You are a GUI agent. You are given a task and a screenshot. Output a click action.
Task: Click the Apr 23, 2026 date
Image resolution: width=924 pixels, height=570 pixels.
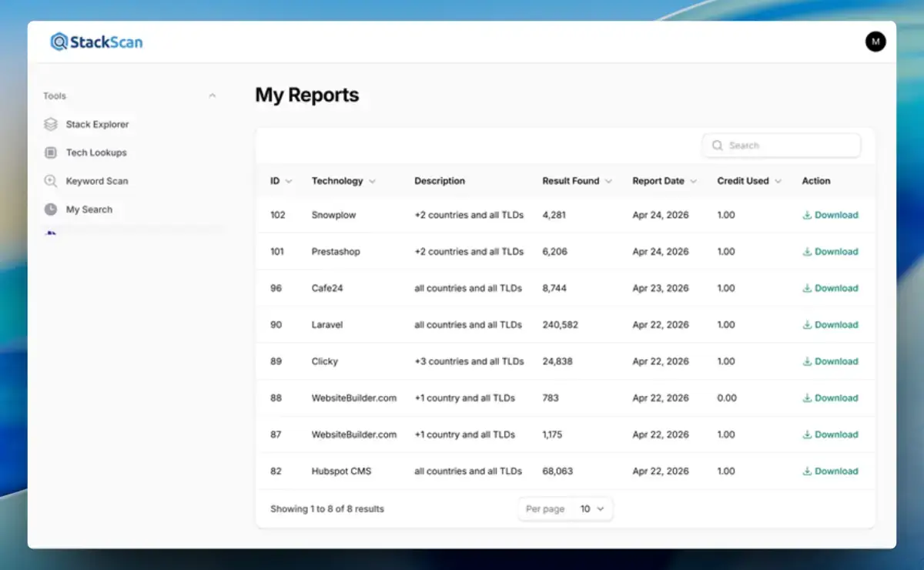pyautogui.click(x=661, y=289)
